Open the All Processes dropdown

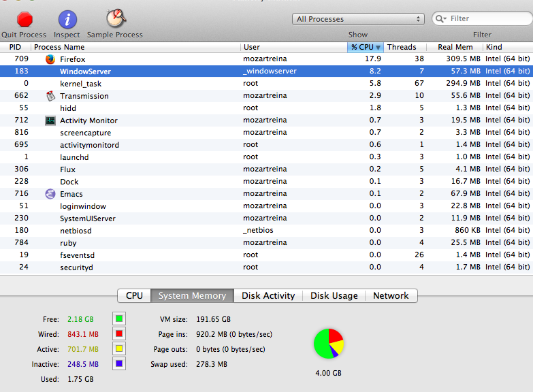[358, 19]
